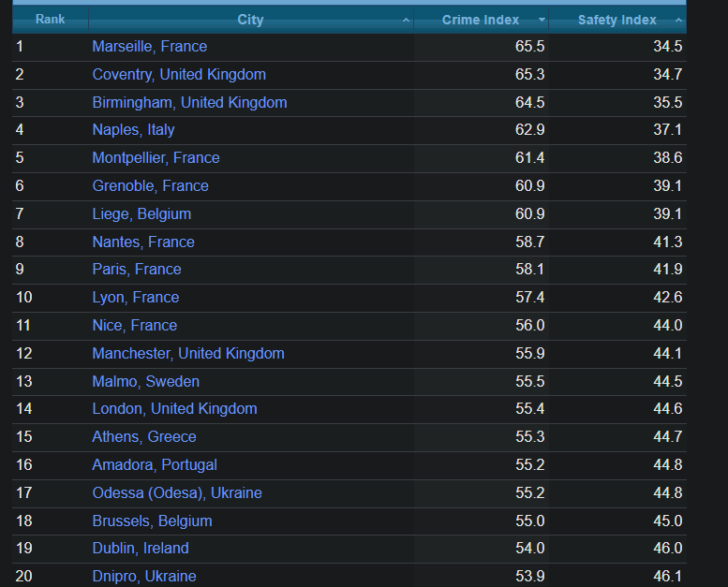Click the City column sort arrow icon
The width and height of the screenshot is (728, 587).
click(x=406, y=20)
